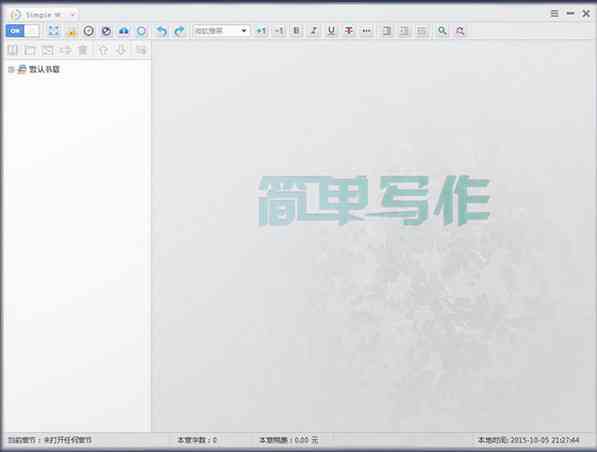Viewport: 597px width, 452px height.
Task: Redo the last action
Action: coord(179,31)
